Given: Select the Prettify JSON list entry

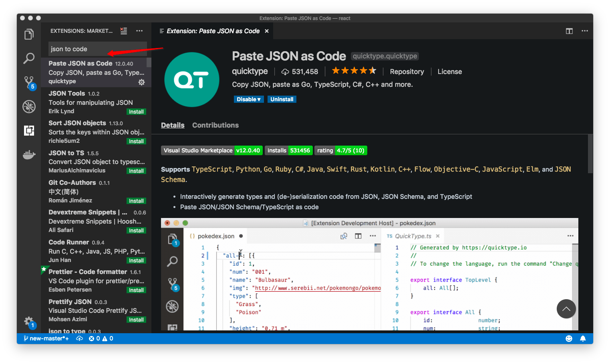Looking at the screenshot, I should click(96, 310).
